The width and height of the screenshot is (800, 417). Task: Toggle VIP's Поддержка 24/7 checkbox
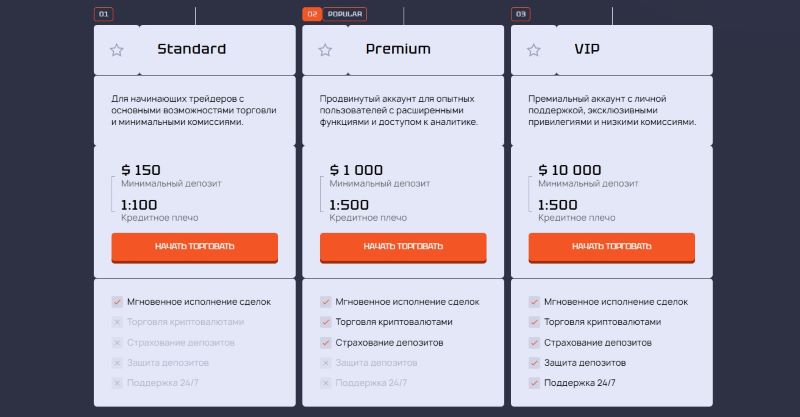click(534, 383)
